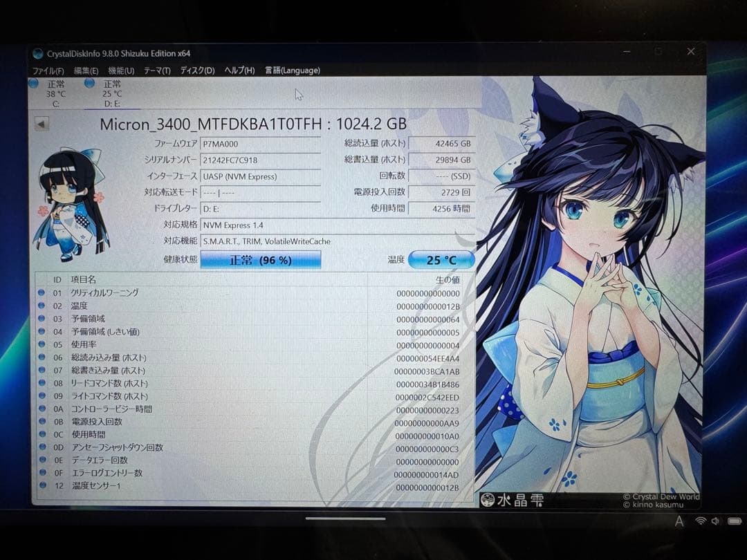Click the Crystal Dew World copyright text
The height and width of the screenshot is (560, 747).
(x=661, y=496)
